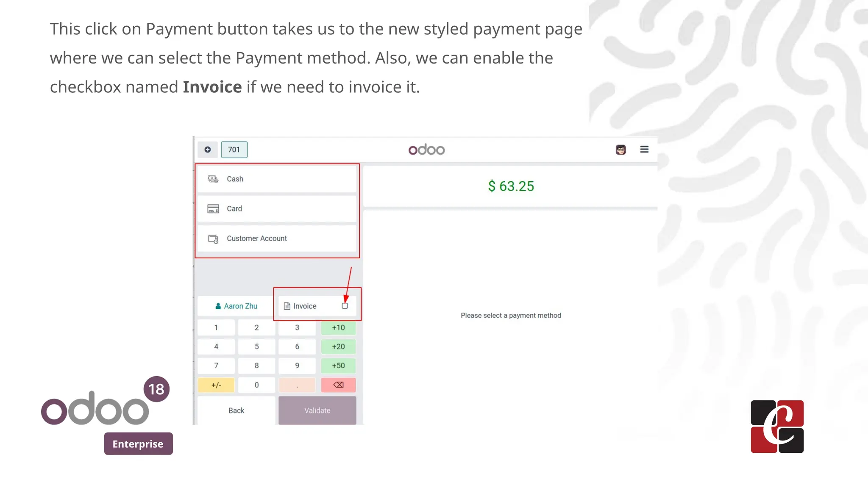
Task: Tap numpad key 0
Action: 256,385
